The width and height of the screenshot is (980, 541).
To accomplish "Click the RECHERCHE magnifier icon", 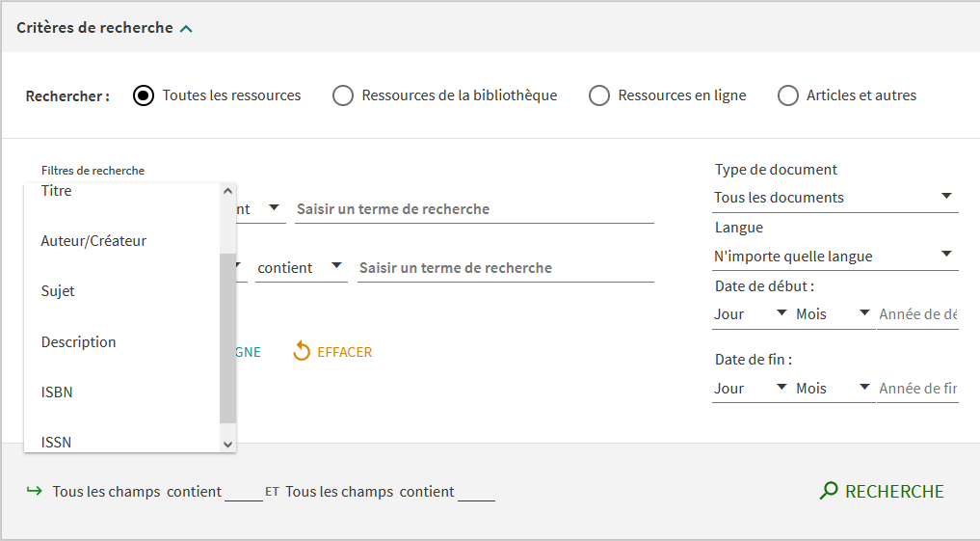I will coord(829,491).
